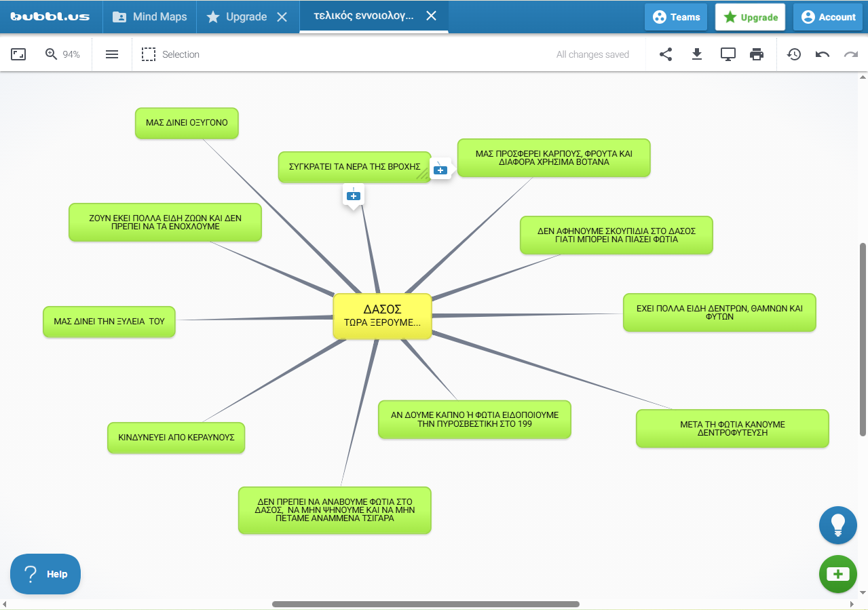Download the mind map via download icon
This screenshot has height=610, width=868.
(x=696, y=54)
